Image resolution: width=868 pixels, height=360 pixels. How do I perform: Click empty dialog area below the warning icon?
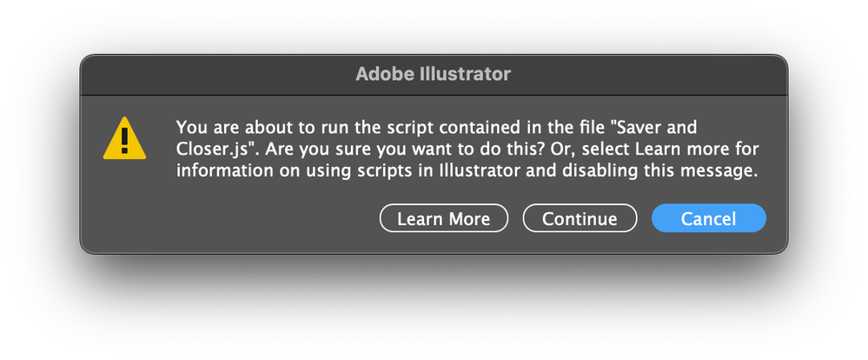pos(124,209)
